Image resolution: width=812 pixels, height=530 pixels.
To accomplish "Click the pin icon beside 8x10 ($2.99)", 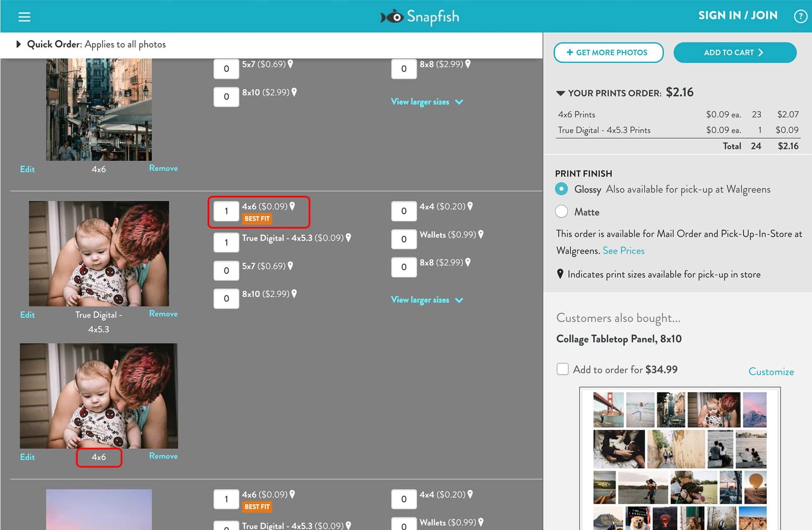I will tap(294, 294).
